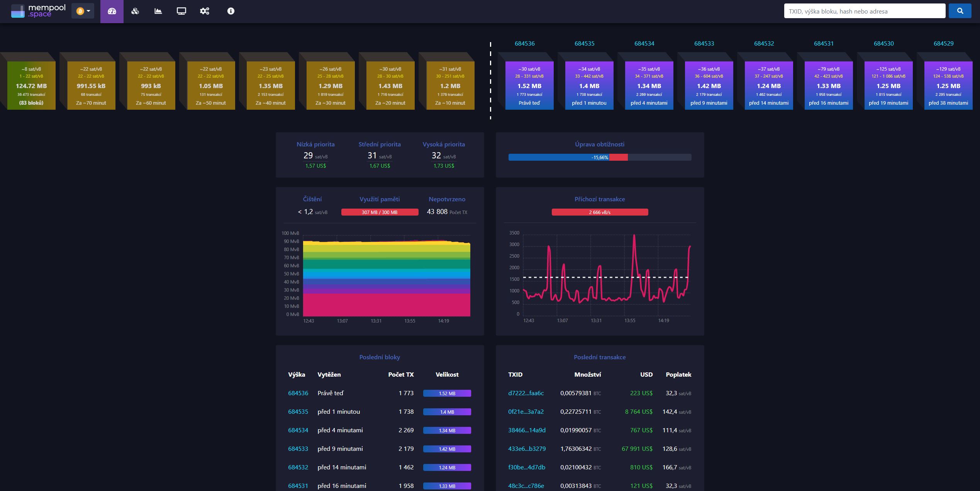Open the Graphs area-chart icon page
This screenshot has height=491, width=980.
pos(158,11)
